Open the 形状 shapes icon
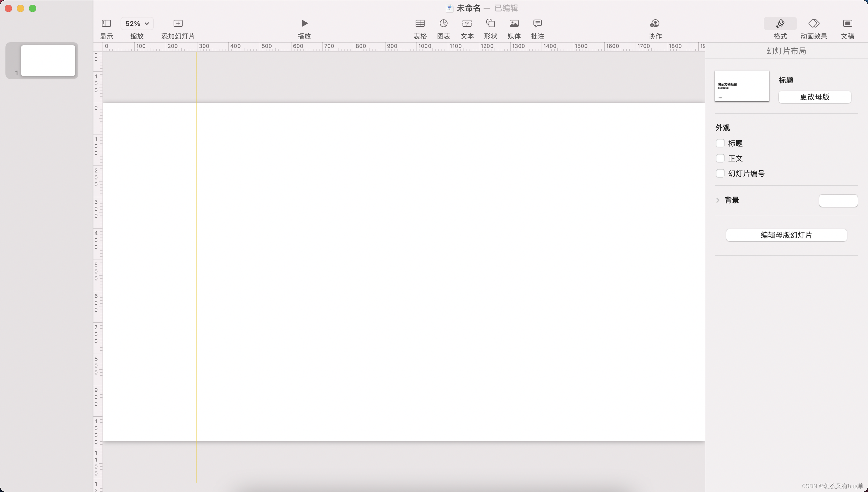 click(490, 23)
